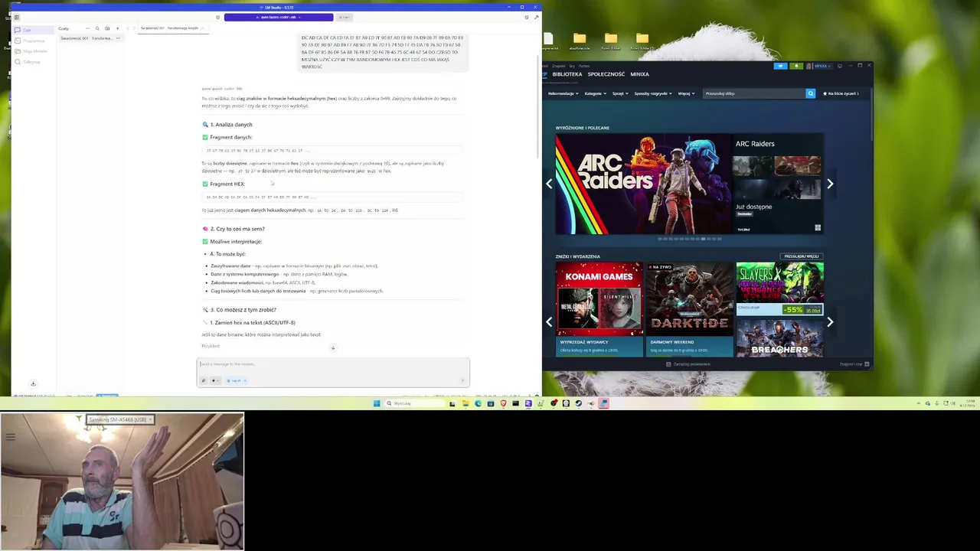Expand the qwen model selector dropdown
Viewport: 980px width, 551px height.
click(279, 17)
